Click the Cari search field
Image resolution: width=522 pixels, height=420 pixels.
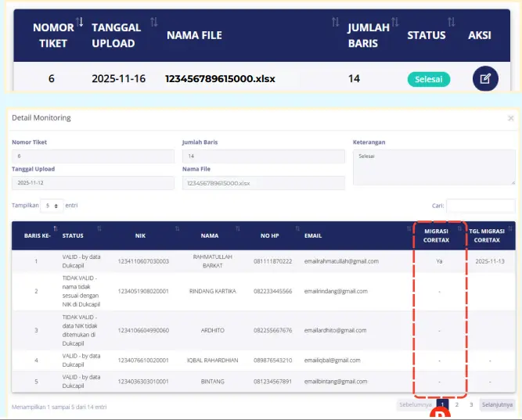(x=481, y=206)
